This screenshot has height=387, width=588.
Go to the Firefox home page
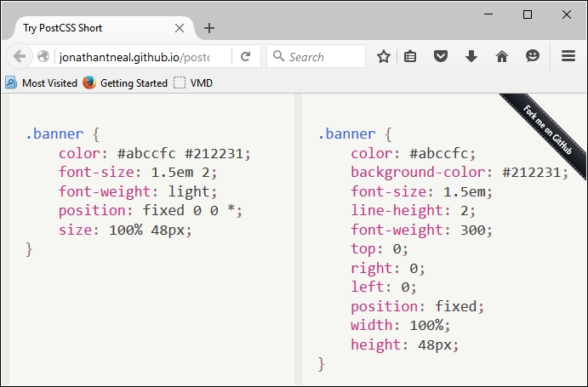coord(501,57)
